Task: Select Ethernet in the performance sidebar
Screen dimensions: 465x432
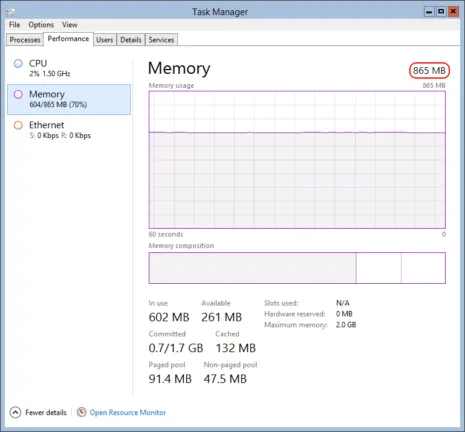Action: [x=69, y=130]
